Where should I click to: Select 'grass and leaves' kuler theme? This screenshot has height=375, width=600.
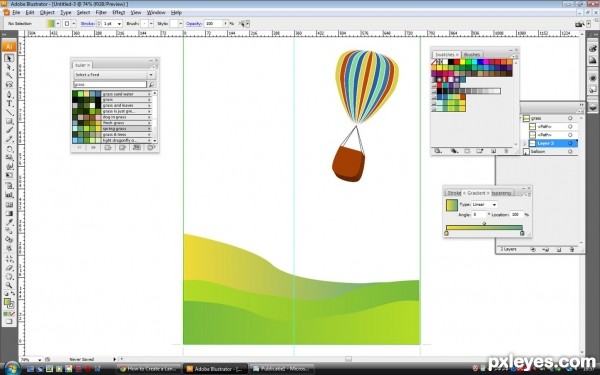pyautogui.click(x=112, y=106)
